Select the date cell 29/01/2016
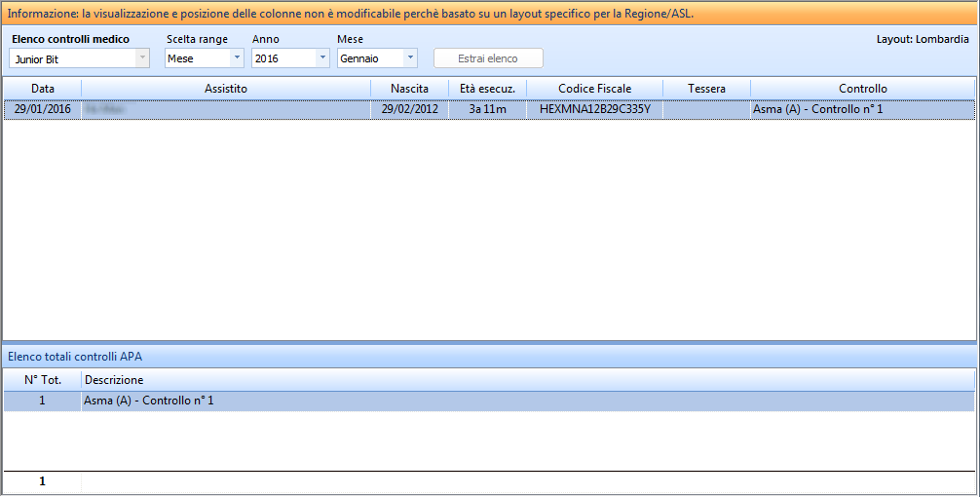This screenshot has width=980, height=497. (43, 109)
